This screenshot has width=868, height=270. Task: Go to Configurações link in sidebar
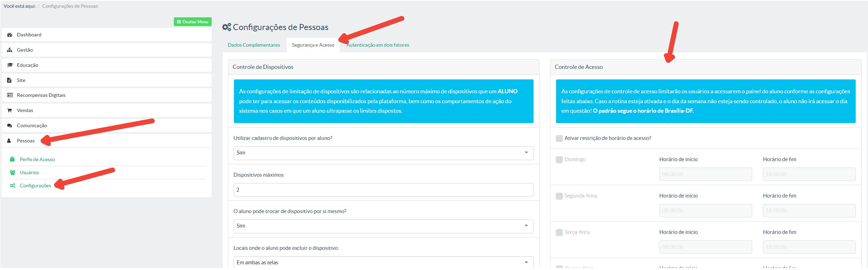click(35, 186)
